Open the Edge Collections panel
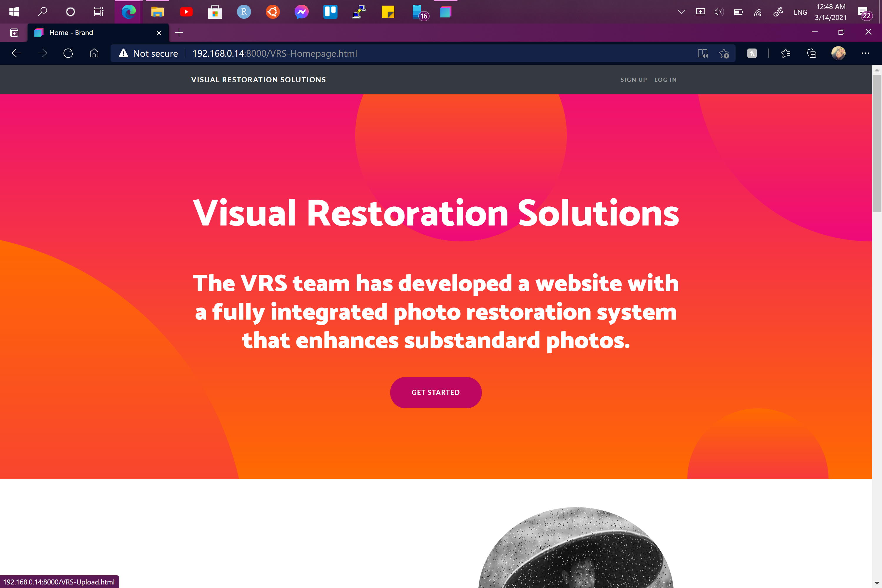Viewport: 882px width, 588px height. coord(811,53)
